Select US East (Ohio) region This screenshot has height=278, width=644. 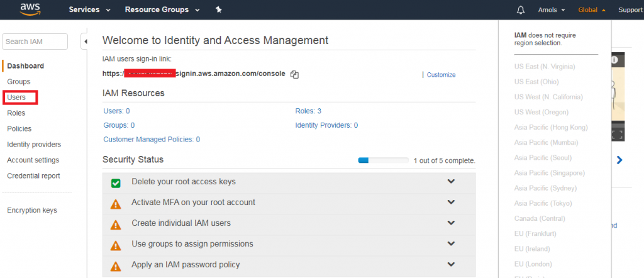[x=536, y=82]
